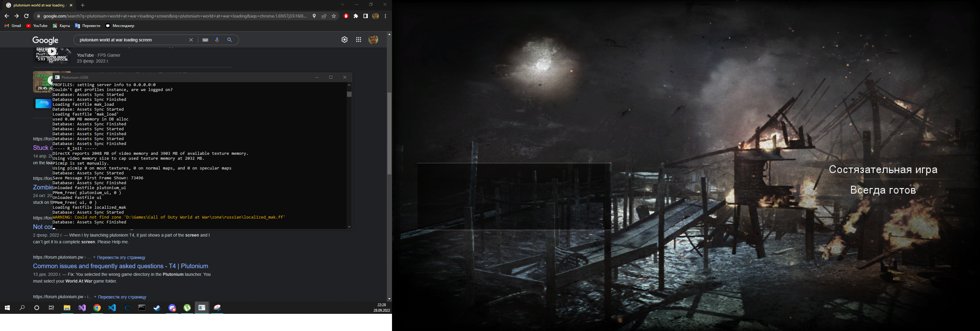
Task: Open the Google account avatar
Action: tap(374, 40)
